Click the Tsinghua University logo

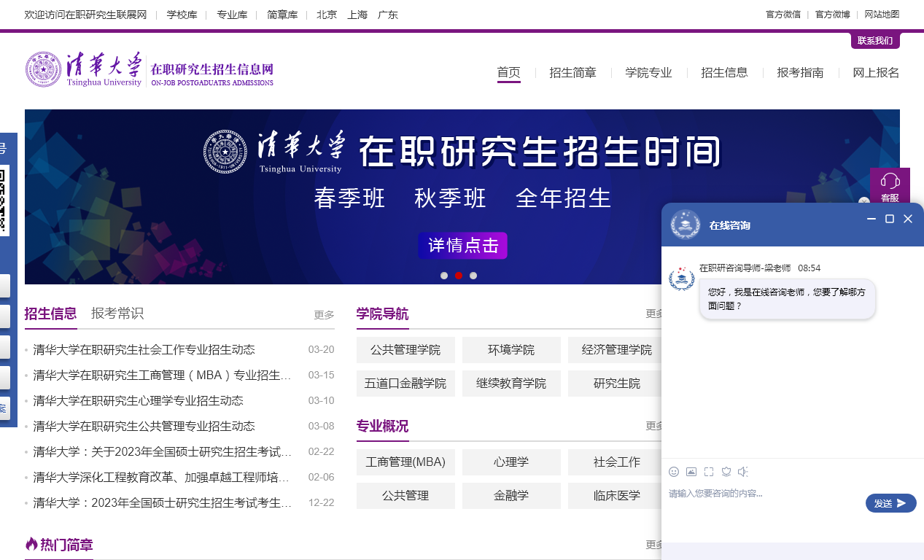pyautogui.click(x=45, y=69)
